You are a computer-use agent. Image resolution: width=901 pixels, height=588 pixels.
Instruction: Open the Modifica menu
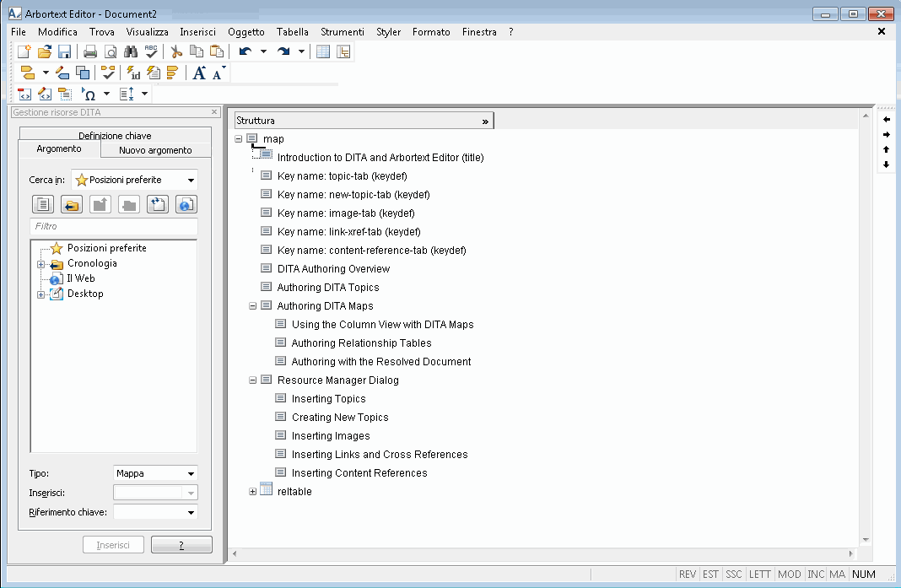click(57, 32)
